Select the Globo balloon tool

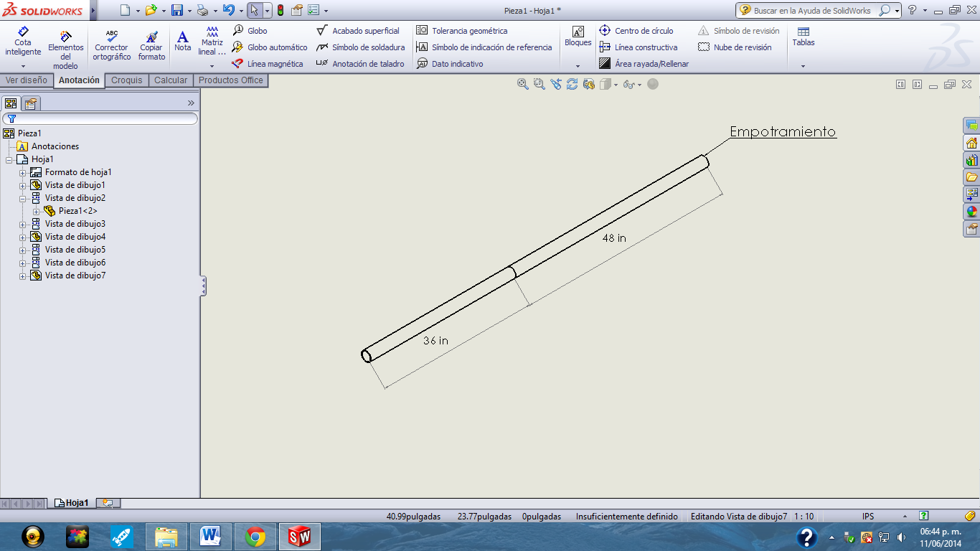pyautogui.click(x=250, y=31)
